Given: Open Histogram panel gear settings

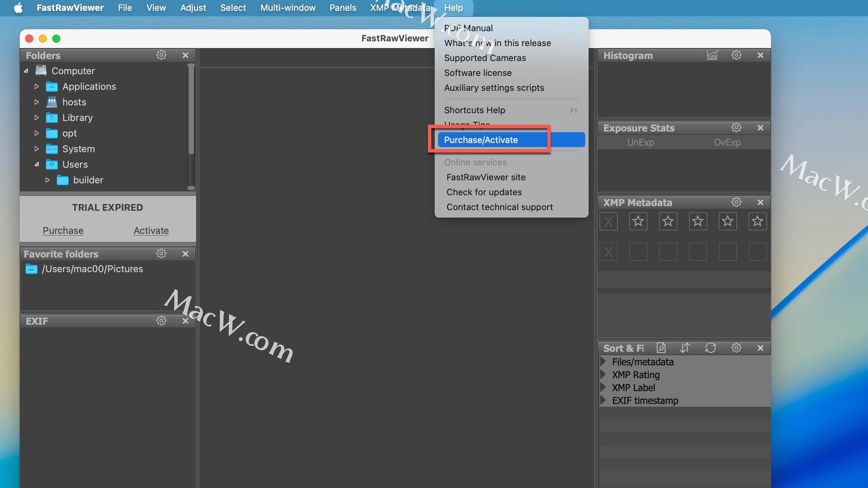Looking at the screenshot, I should click(736, 55).
